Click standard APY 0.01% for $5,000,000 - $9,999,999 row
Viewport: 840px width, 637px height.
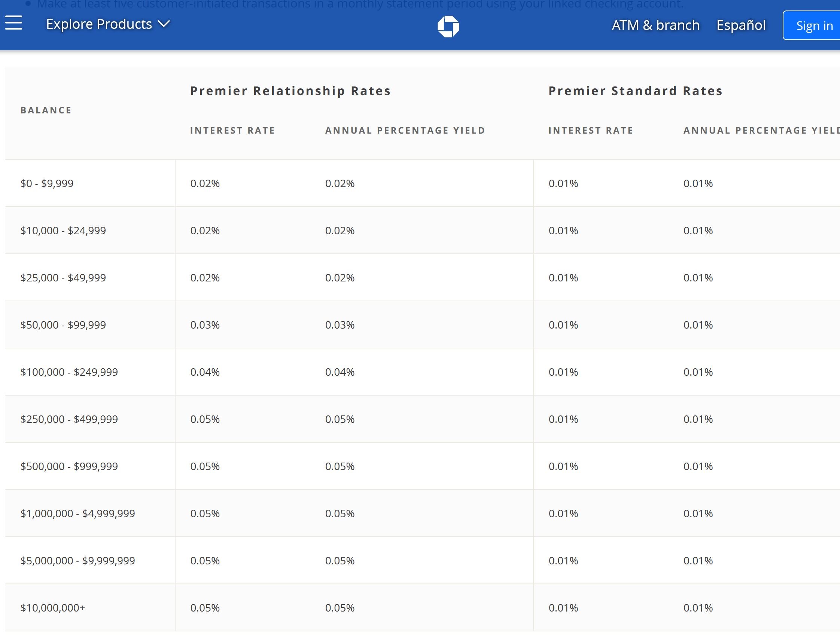pyautogui.click(x=698, y=560)
